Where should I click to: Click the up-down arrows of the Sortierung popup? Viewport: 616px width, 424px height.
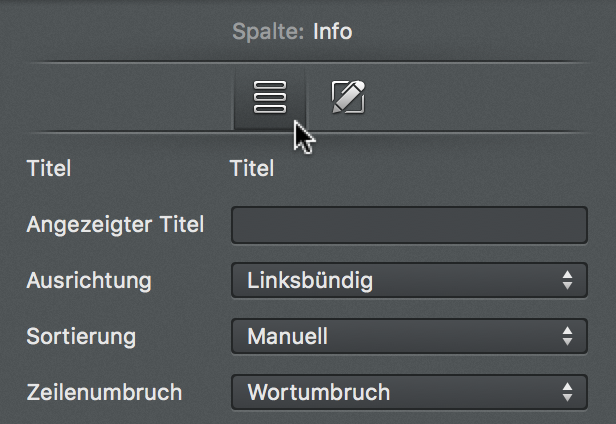[567, 336]
